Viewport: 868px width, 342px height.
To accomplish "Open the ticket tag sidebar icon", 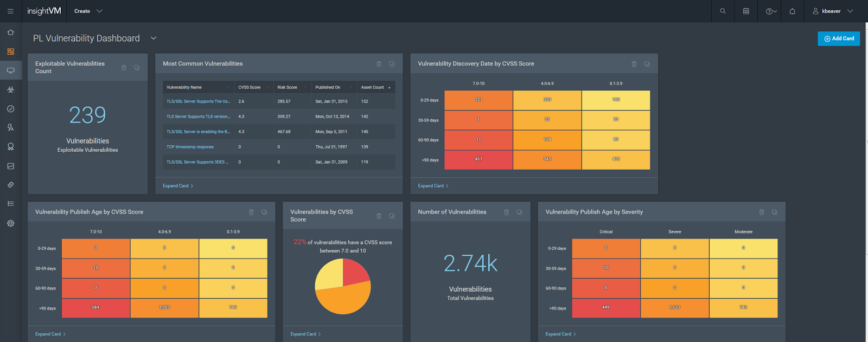I will click(10, 185).
